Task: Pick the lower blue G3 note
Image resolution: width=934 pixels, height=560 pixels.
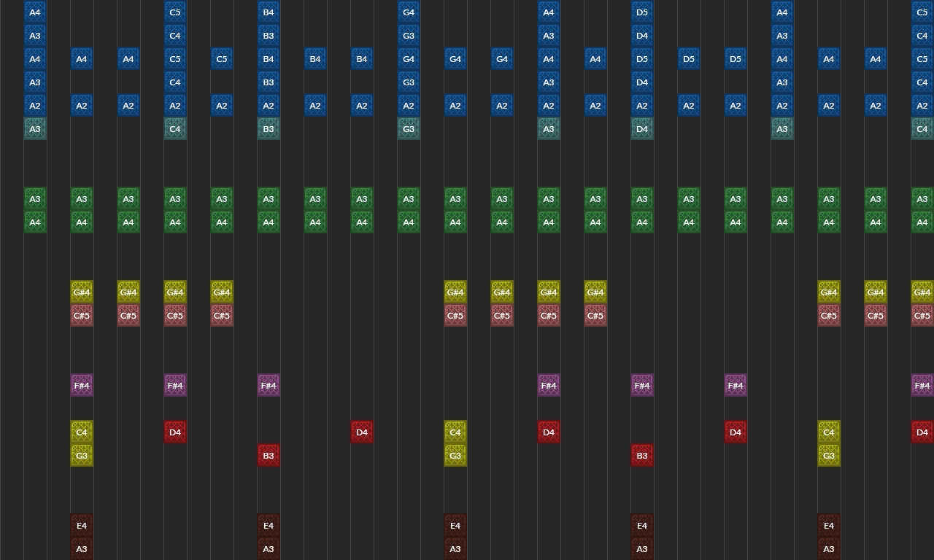Action: (x=409, y=82)
